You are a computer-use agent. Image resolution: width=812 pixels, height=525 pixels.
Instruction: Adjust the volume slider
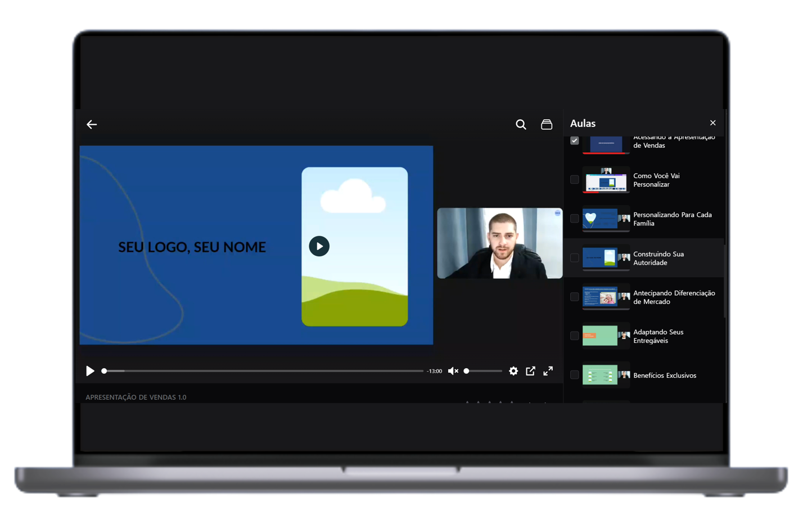pos(483,371)
